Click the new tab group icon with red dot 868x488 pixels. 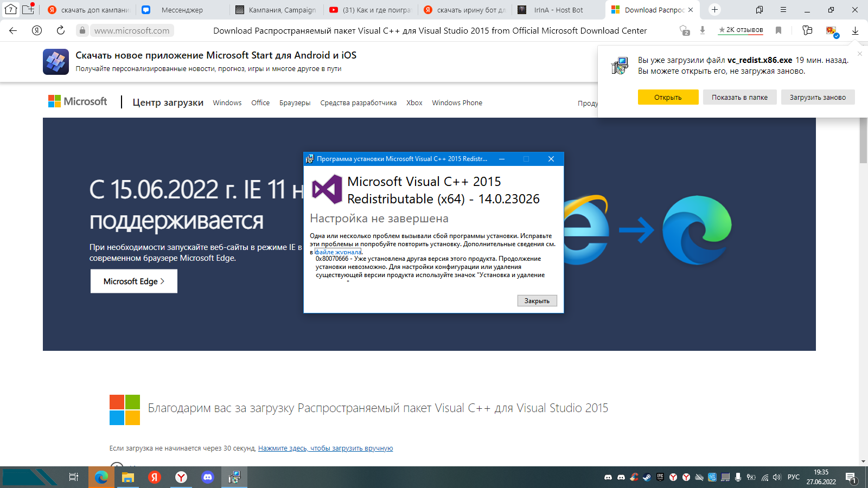[x=28, y=9]
